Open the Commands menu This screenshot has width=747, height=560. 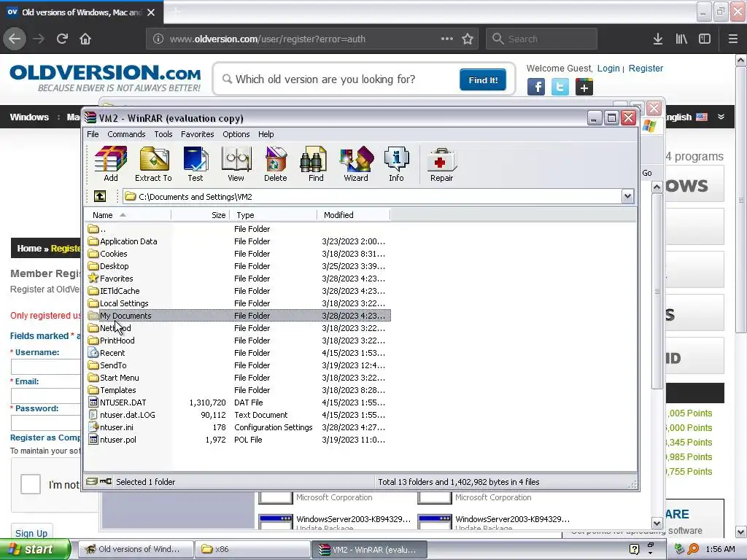126,134
